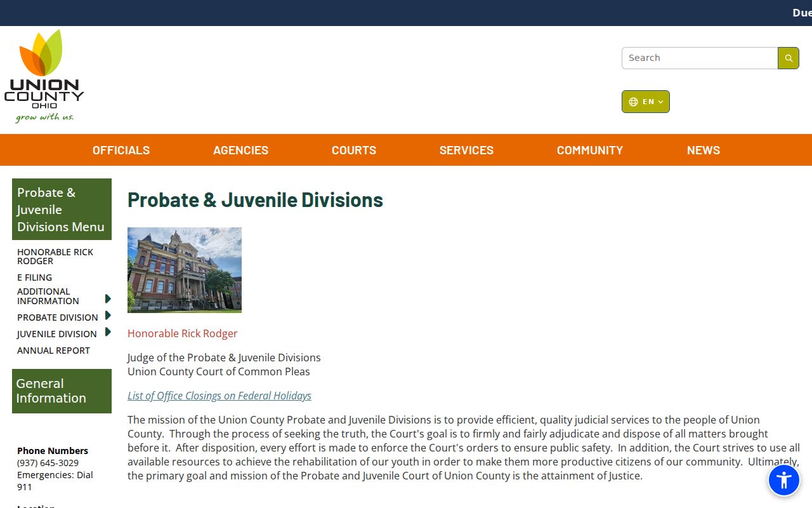
Task: Open the Courts menu
Action: pyautogui.click(x=354, y=150)
